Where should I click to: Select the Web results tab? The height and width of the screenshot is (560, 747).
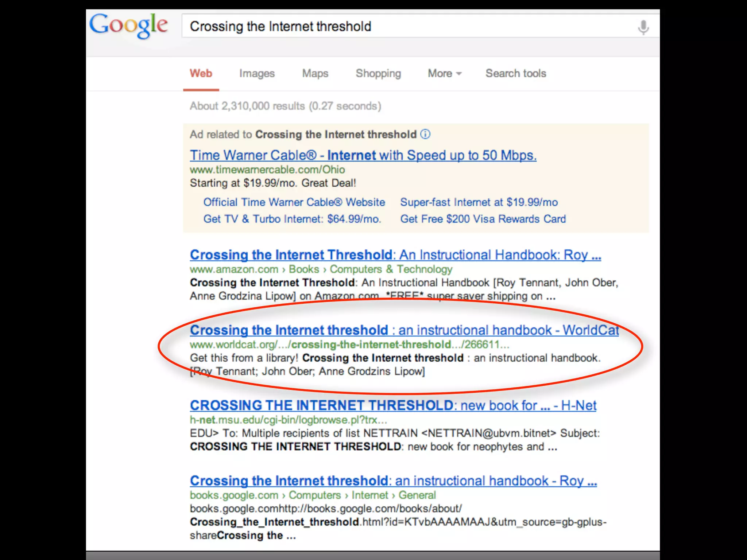[x=201, y=73]
